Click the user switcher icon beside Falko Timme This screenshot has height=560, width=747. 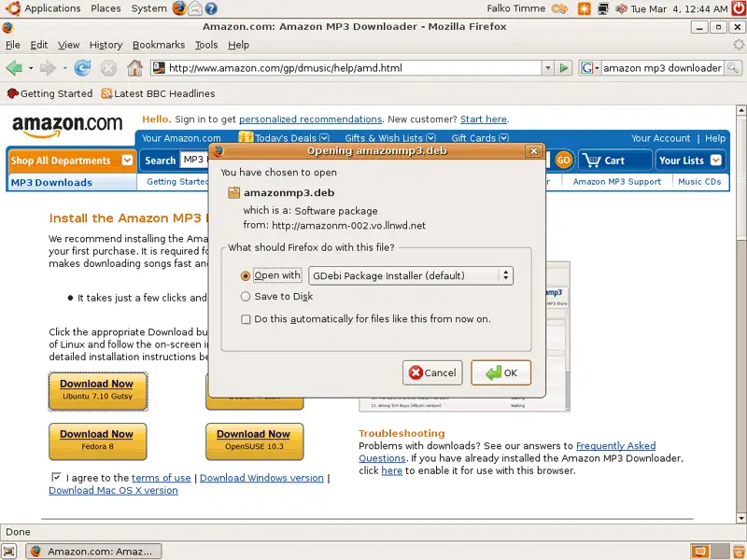559,8
